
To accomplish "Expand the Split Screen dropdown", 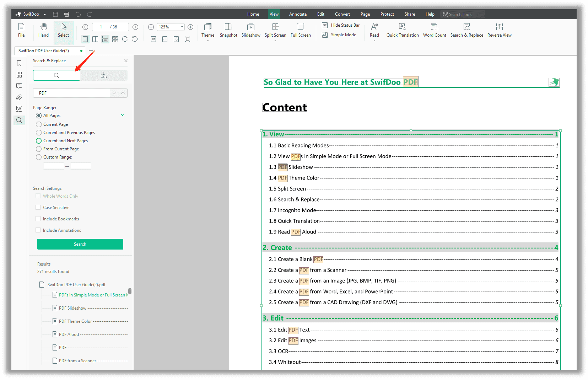I will 275,41.
